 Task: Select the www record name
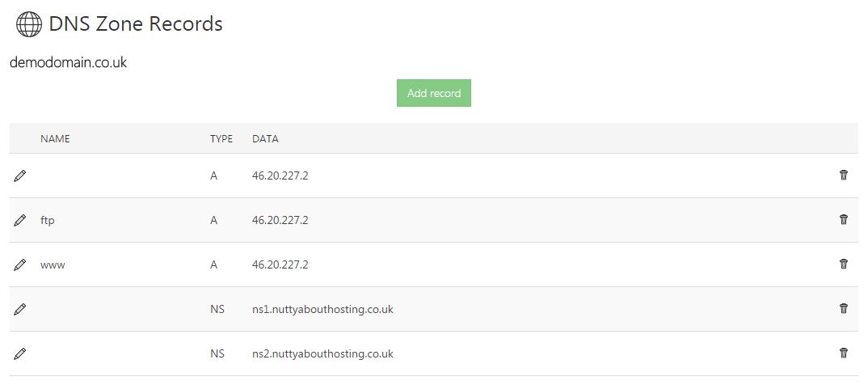point(53,264)
